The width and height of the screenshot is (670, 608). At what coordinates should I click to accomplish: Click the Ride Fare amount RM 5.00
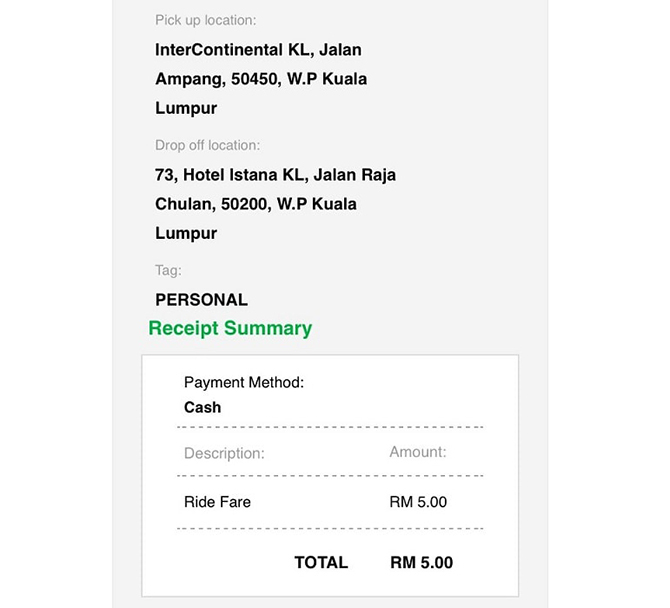418,502
